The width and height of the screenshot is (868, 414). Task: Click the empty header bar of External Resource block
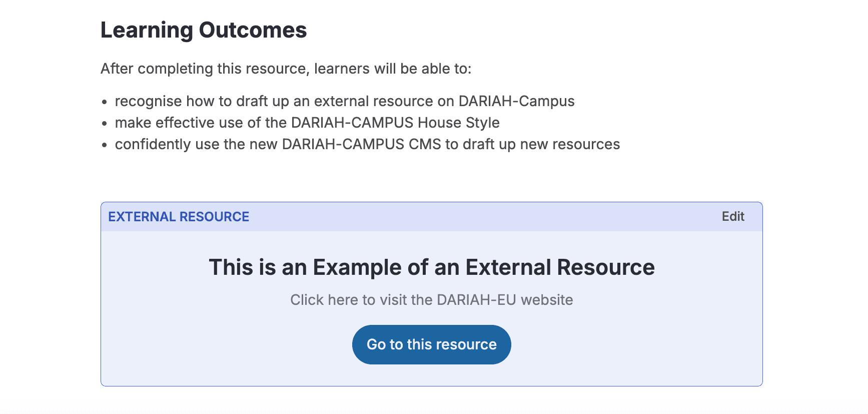[x=475, y=217]
